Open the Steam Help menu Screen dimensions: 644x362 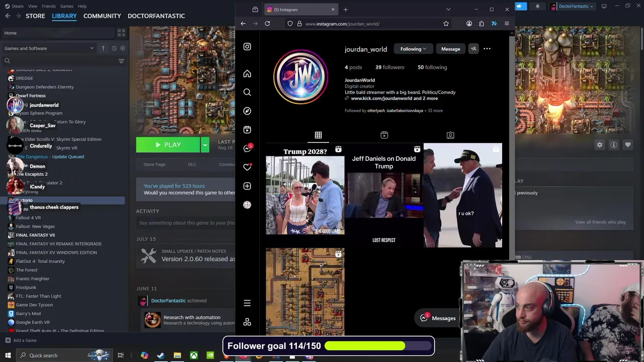(x=82, y=6)
